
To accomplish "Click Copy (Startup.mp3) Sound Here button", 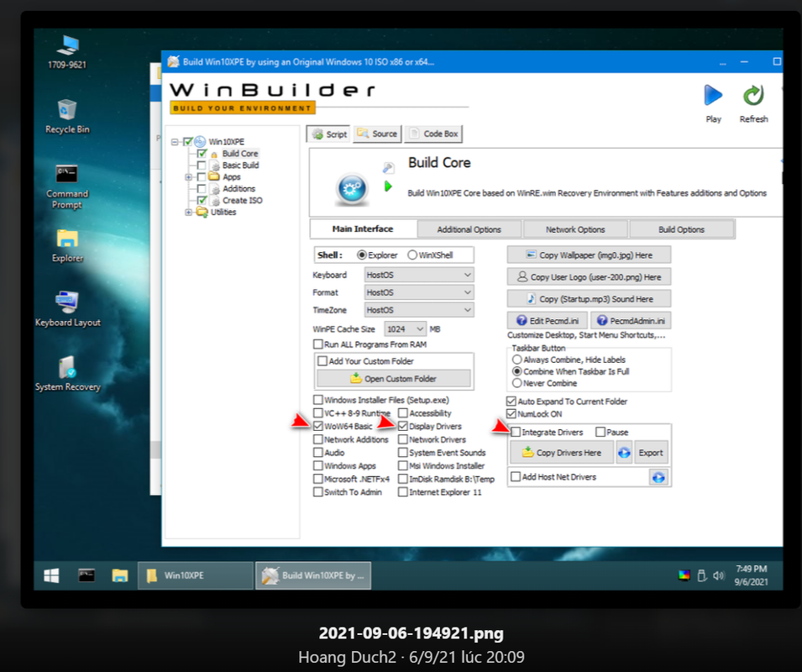I will point(589,299).
